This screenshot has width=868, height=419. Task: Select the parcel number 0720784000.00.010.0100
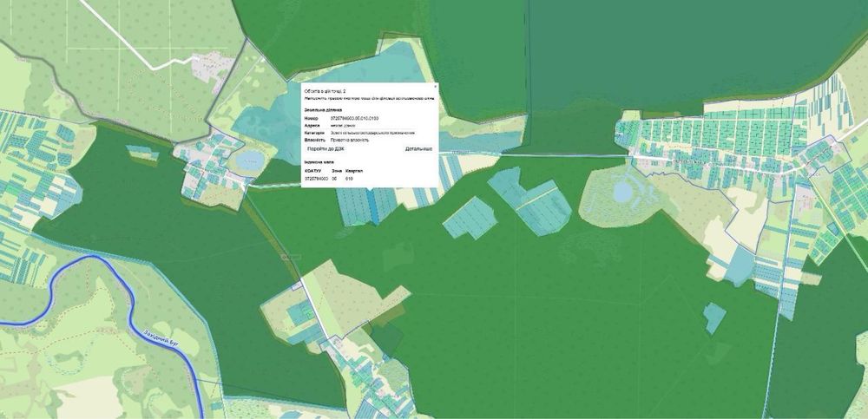pos(354,119)
